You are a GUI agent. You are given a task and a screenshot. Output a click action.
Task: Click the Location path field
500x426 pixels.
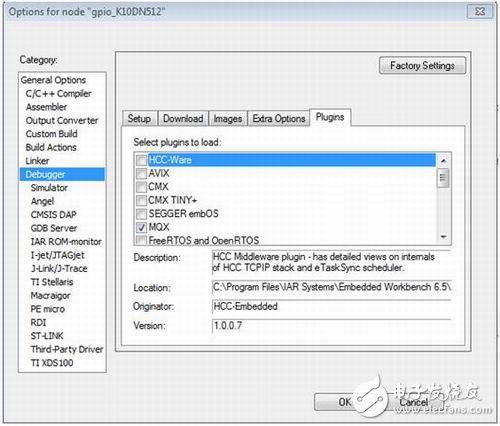coord(332,287)
